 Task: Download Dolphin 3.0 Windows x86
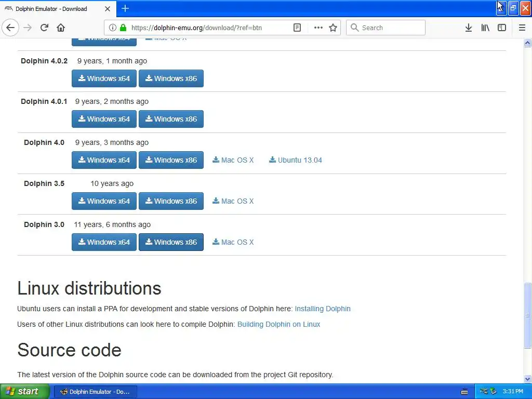[x=171, y=242]
